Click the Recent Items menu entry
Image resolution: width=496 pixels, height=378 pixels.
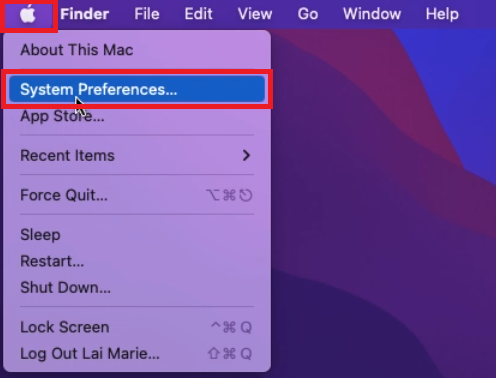(x=137, y=155)
